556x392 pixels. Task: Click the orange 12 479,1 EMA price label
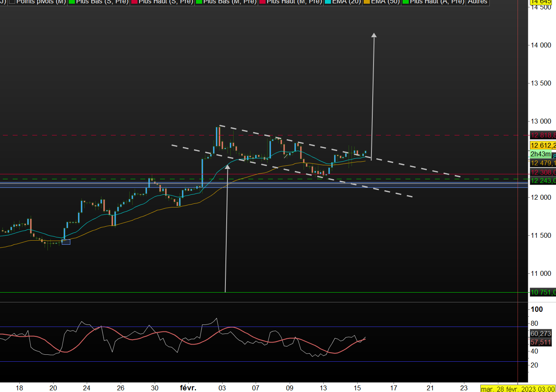[542, 163]
